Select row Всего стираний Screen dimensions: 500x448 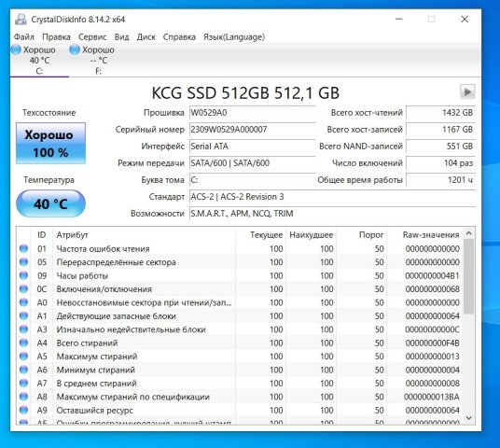pos(240,343)
